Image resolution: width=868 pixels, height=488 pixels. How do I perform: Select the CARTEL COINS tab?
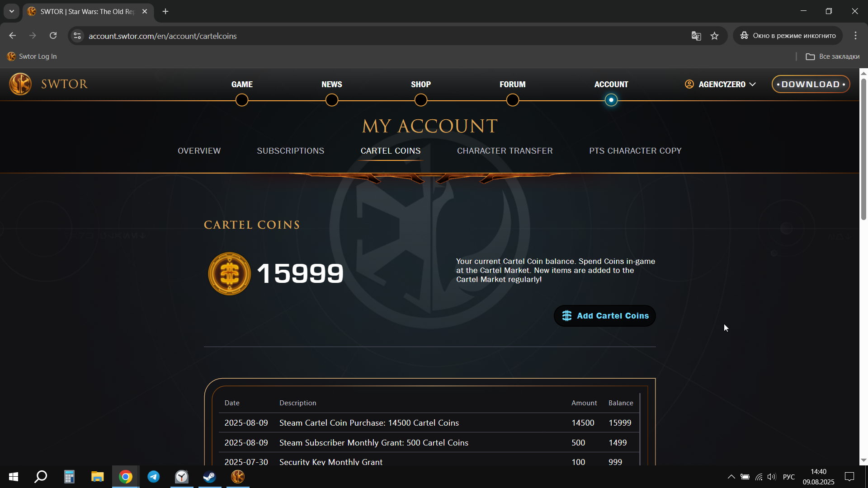390,151
